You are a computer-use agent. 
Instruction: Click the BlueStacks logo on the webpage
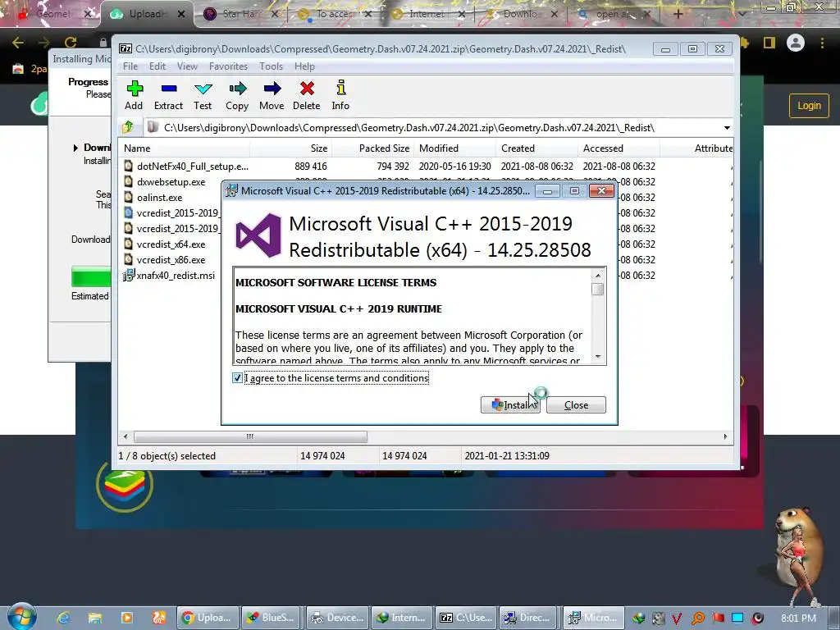click(x=125, y=484)
